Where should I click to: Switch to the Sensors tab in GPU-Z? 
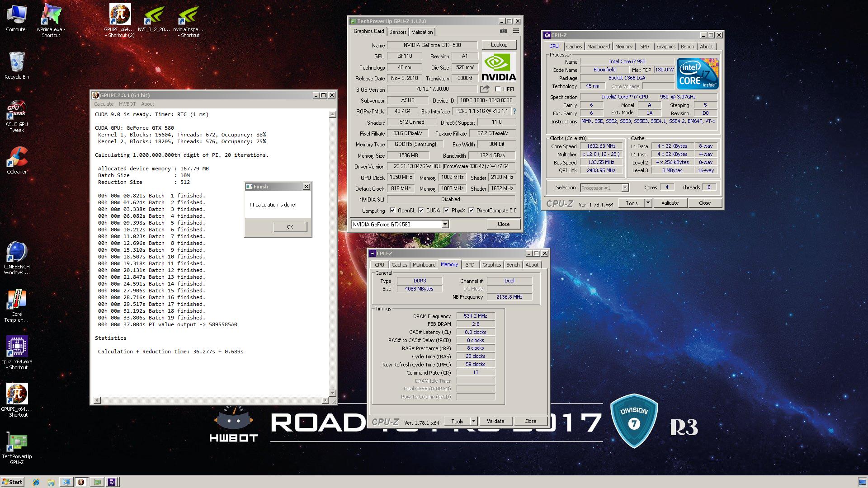pos(398,32)
